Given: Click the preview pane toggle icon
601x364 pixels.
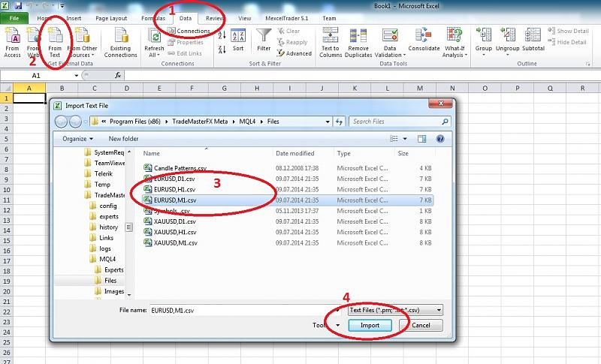Looking at the screenshot, I should [x=421, y=139].
